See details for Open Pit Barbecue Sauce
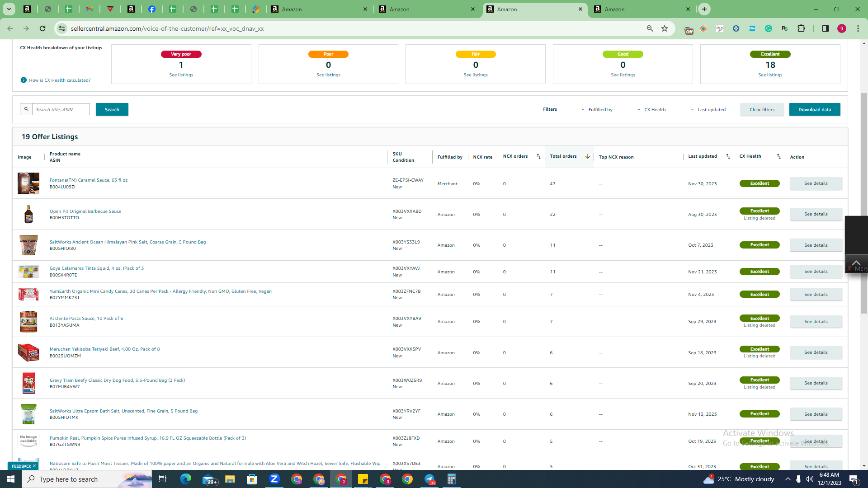The width and height of the screenshot is (868, 488). click(816, 214)
